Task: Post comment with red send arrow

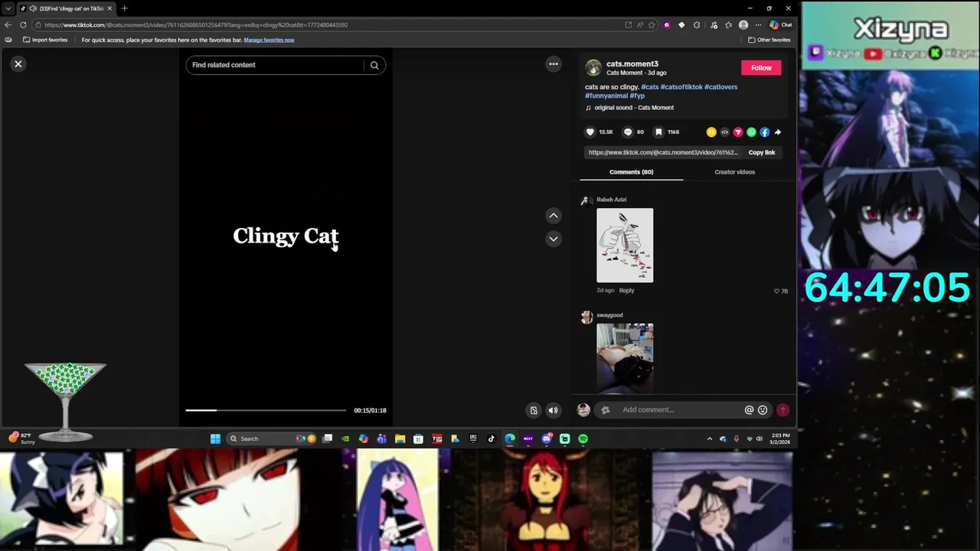Action: click(782, 410)
